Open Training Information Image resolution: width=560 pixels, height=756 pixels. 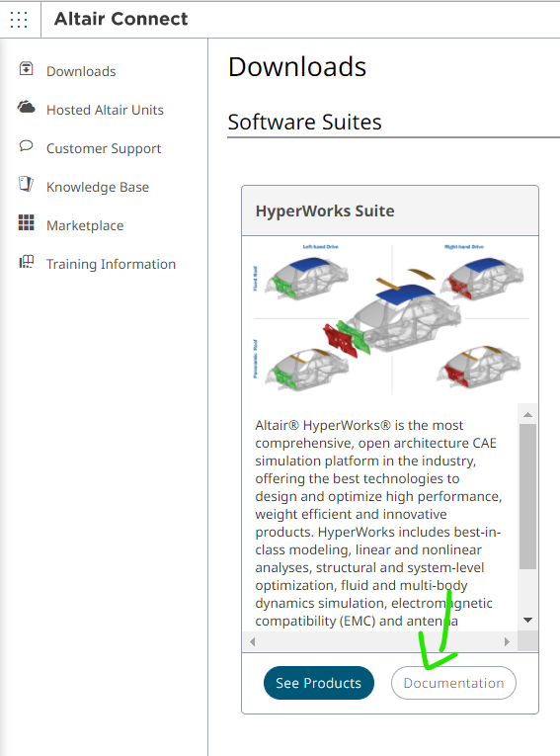coord(111,264)
